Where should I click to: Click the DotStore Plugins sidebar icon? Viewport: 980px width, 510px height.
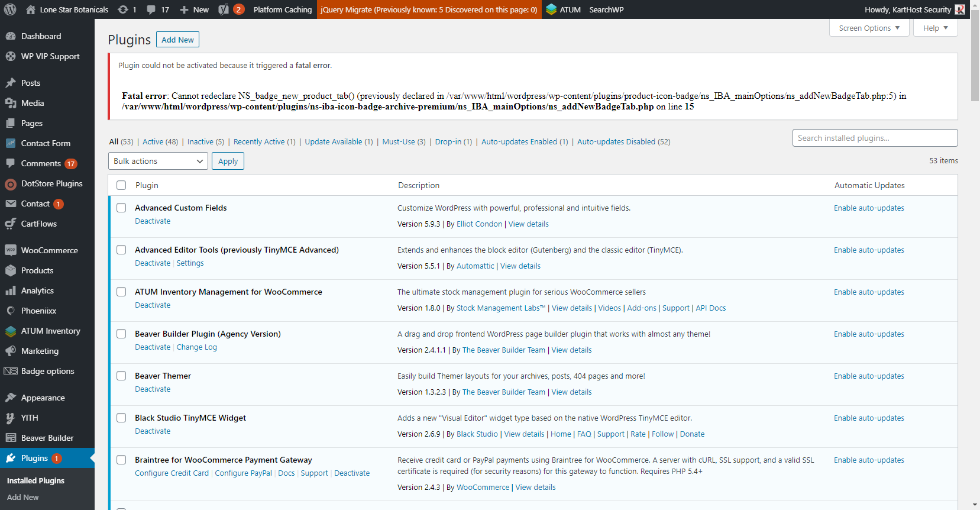11,184
